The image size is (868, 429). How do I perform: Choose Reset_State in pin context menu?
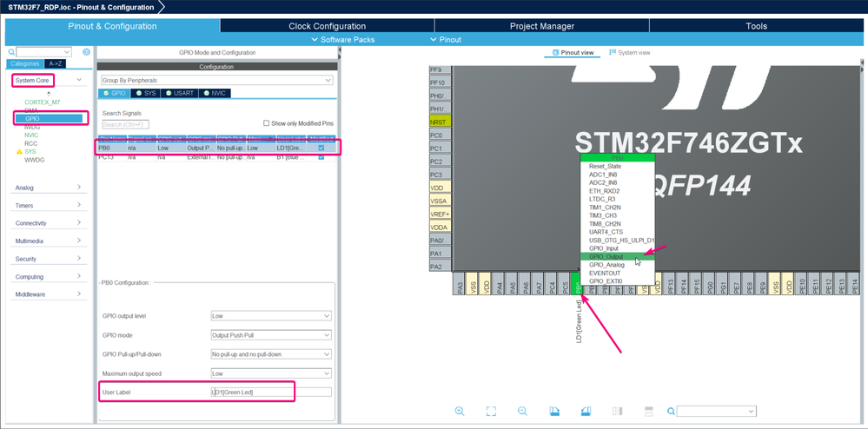617,166
